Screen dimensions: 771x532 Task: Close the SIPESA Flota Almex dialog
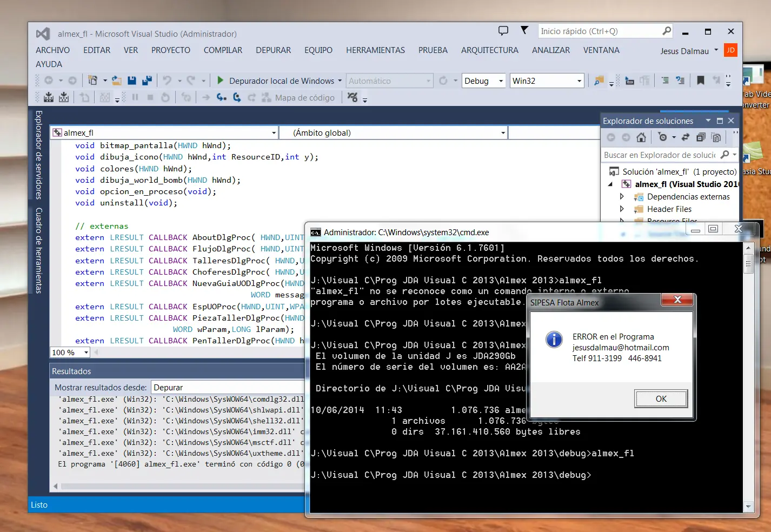[x=677, y=300]
